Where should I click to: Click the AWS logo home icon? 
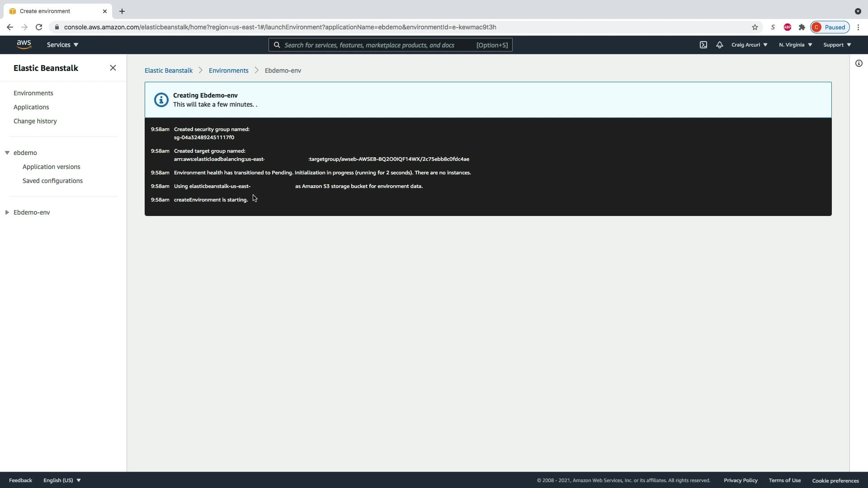click(x=24, y=44)
